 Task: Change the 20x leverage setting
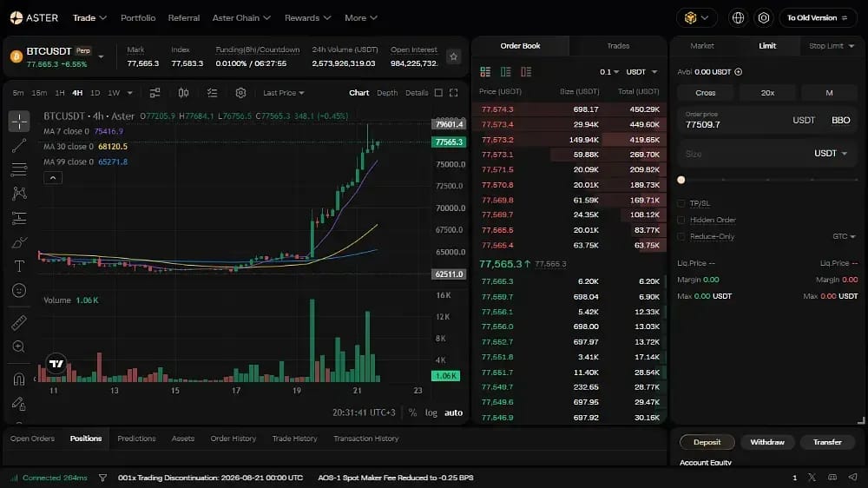click(767, 93)
